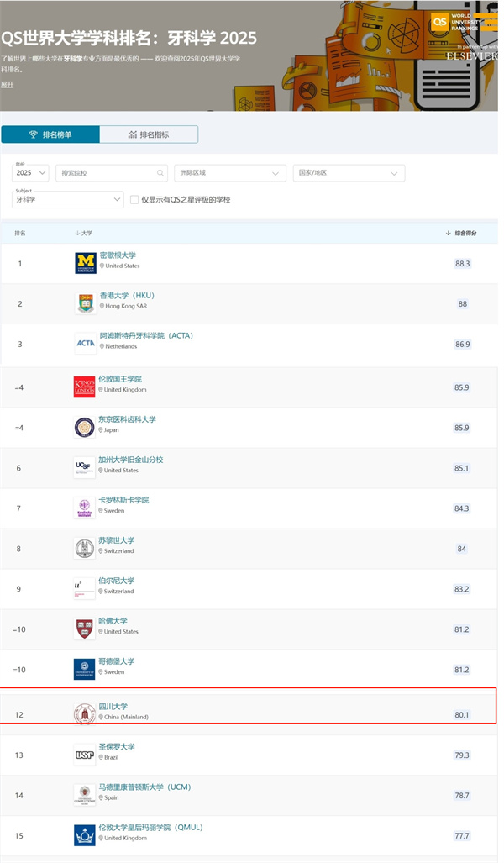504x863 pixels.
Task: Click the University of Gothenburg blue logo
Action: (x=85, y=669)
